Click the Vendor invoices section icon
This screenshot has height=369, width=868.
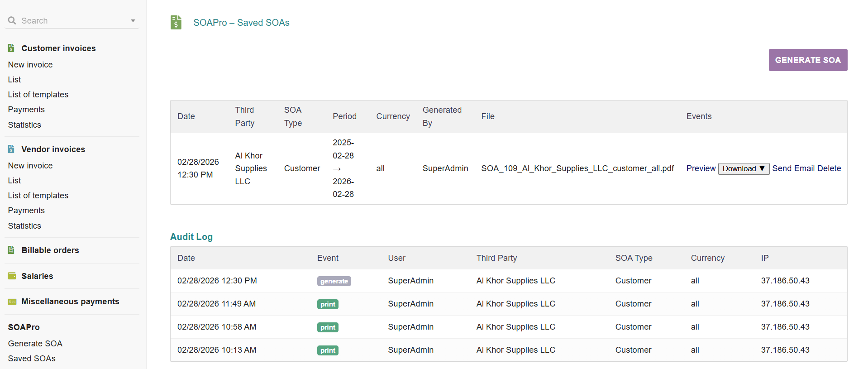click(11, 149)
